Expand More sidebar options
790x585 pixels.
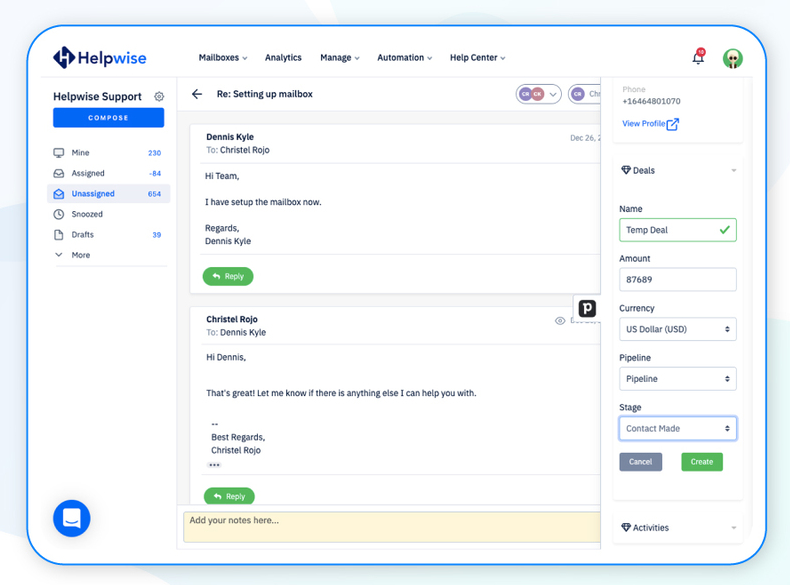(x=73, y=255)
